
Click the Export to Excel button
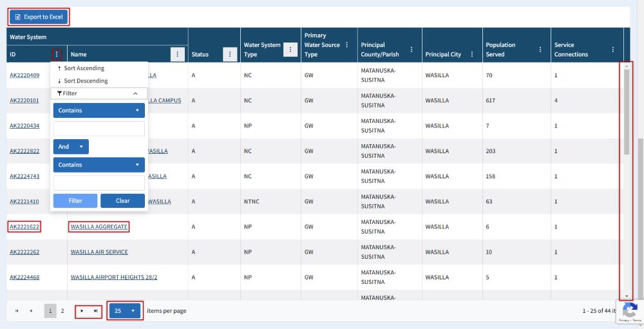[x=39, y=17]
